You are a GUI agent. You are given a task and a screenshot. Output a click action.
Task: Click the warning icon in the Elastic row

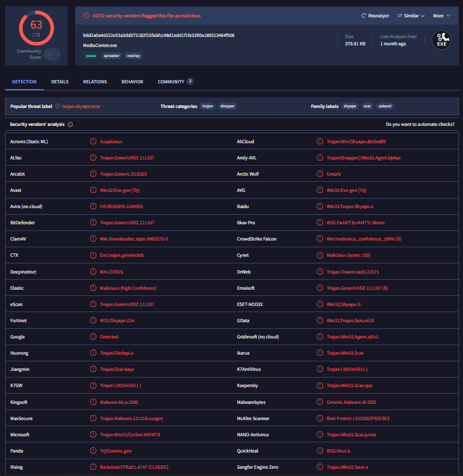click(x=93, y=288)
